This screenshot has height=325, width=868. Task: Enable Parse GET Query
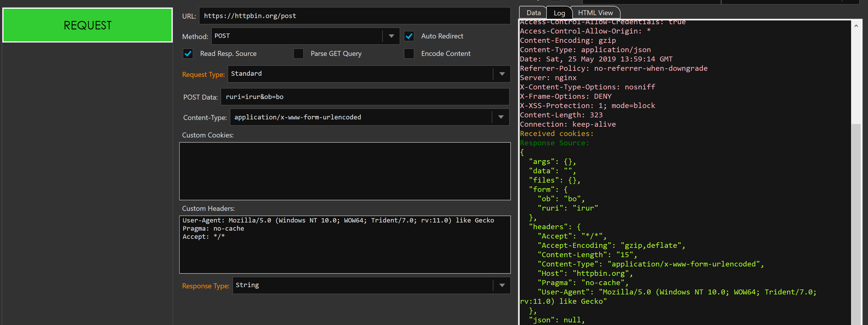pos(299,53)
